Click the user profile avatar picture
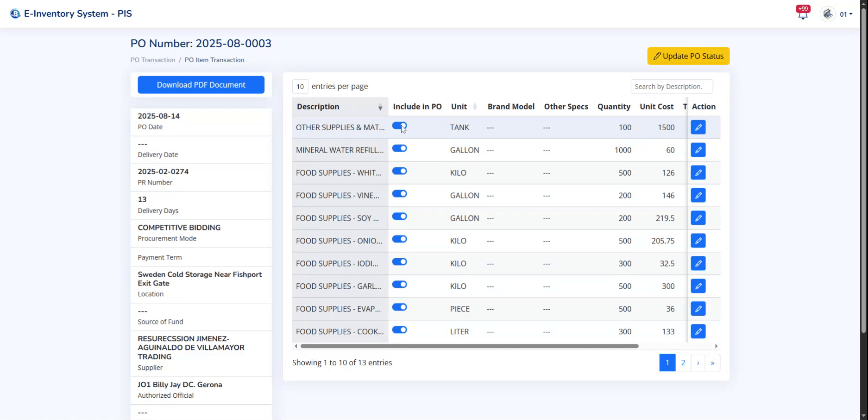 click(828, 14)
